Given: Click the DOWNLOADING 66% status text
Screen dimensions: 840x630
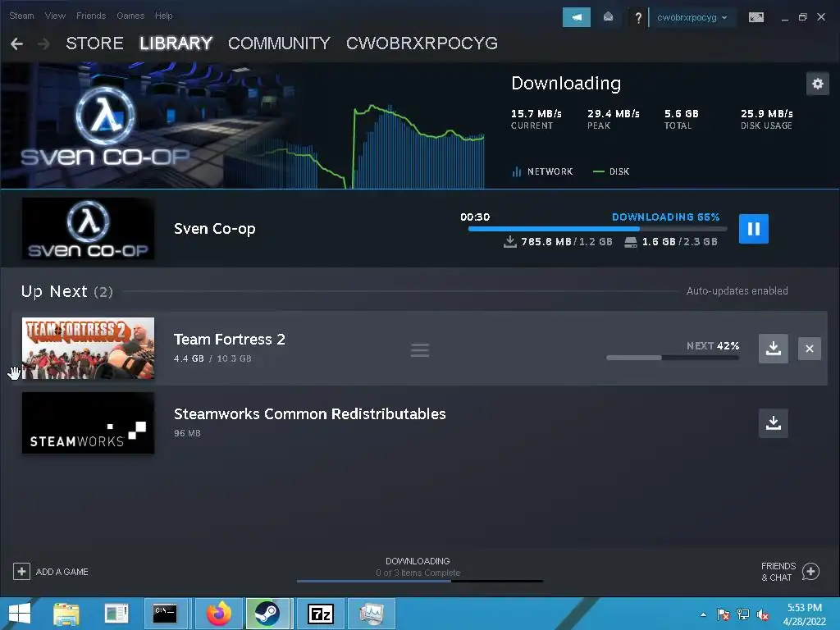Looking at the screenshot, I should tap(665, 217).
